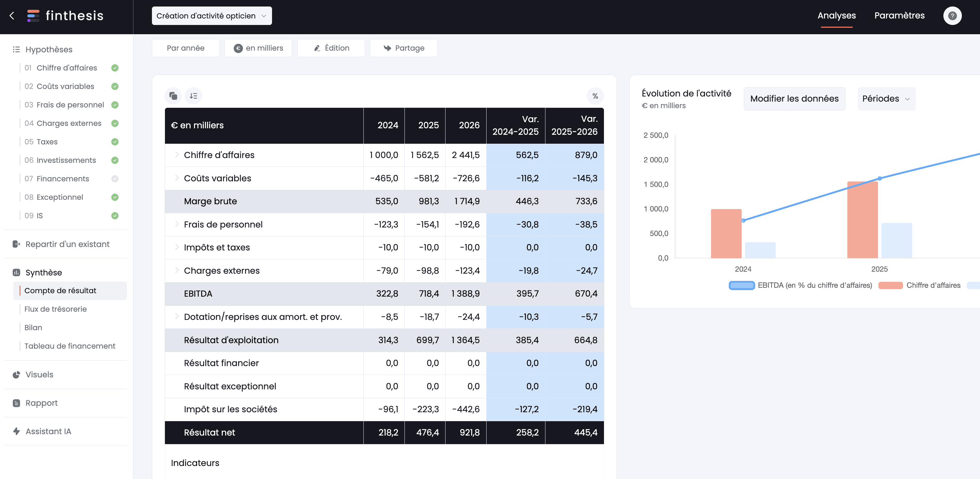Open the Création d'activité opticien dropdown
Image resolution: width=980 pixels, height=479 pixels.
[x=211, y=16]
